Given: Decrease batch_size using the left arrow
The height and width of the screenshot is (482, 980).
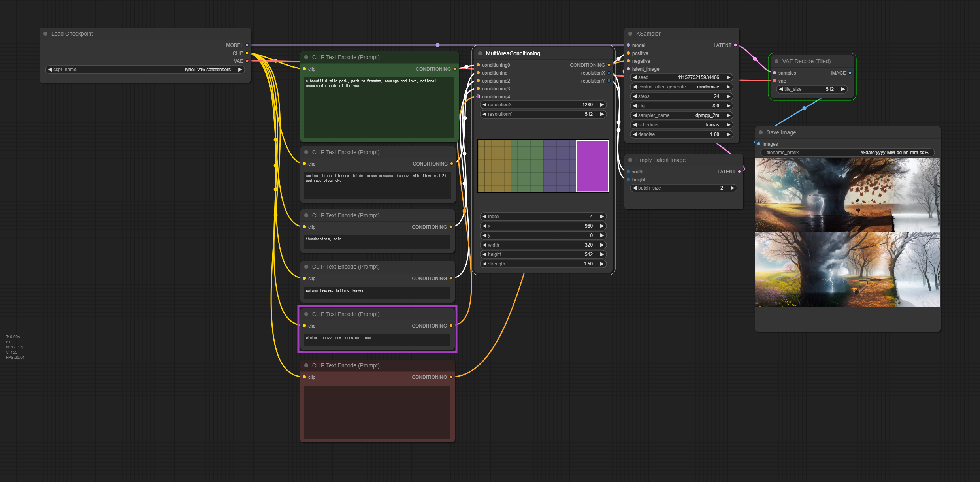Looking at the screenshot, I should click(x=635, y=188).
